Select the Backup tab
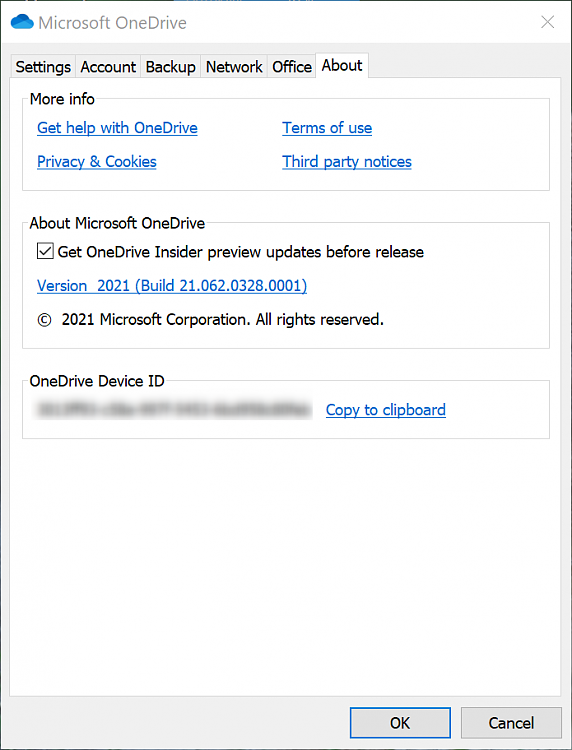 point(170,67)
